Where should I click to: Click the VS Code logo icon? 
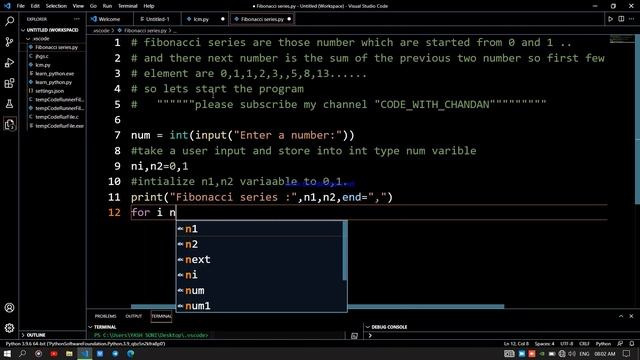click(7, 6)
